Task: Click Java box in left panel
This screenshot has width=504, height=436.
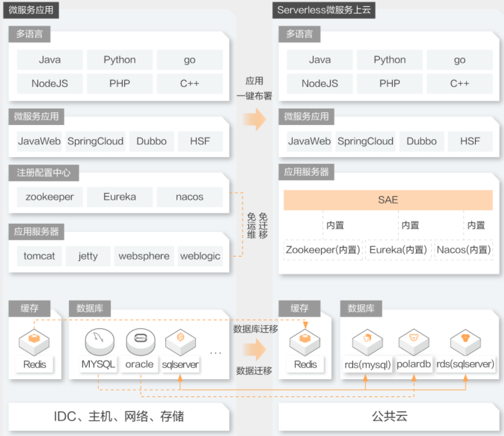Action: [x=50, y=60]
